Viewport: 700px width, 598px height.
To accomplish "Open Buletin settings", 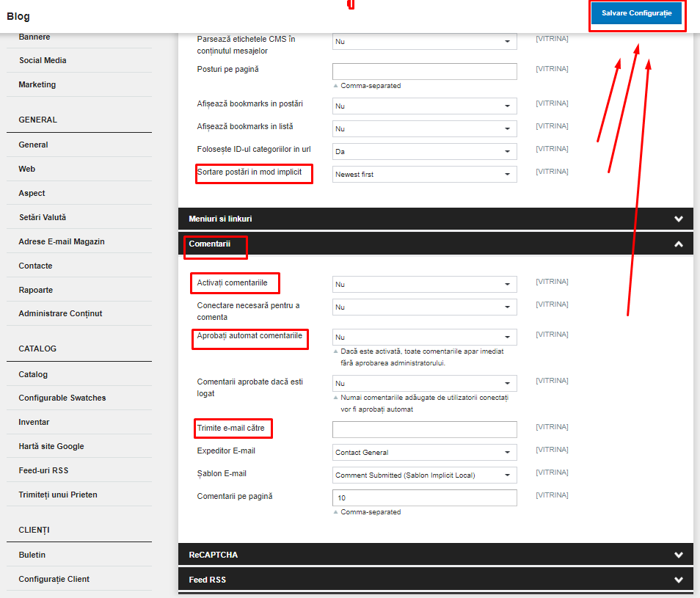I will (x=32, y=555).
